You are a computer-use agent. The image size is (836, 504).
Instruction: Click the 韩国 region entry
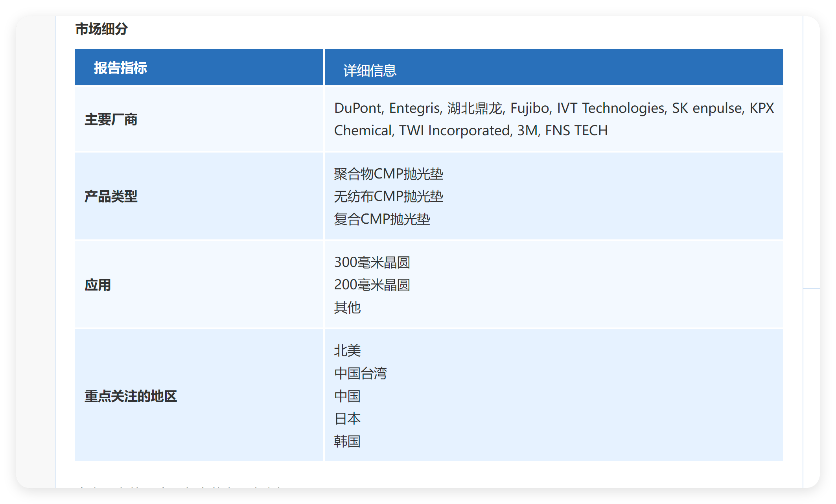click(347, 441)
